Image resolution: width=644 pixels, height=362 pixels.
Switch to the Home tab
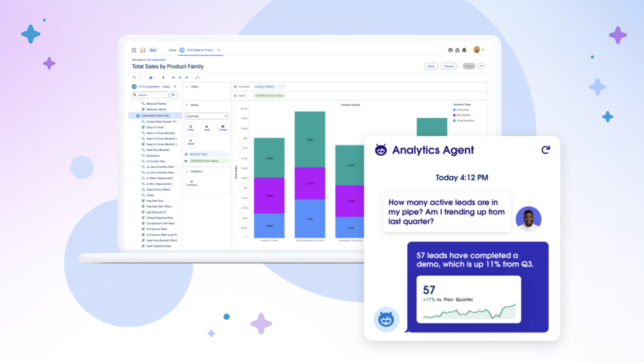(172, 50)
